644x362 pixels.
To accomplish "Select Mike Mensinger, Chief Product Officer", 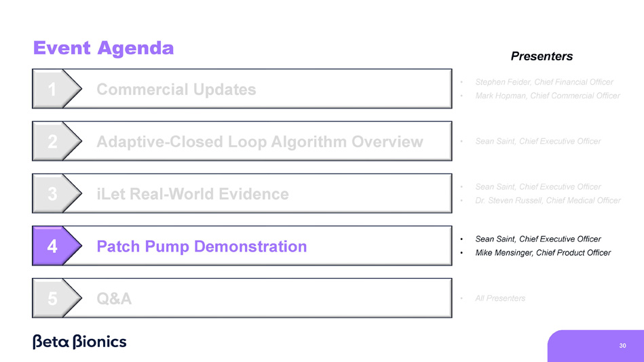I will [x=542, y=253].
